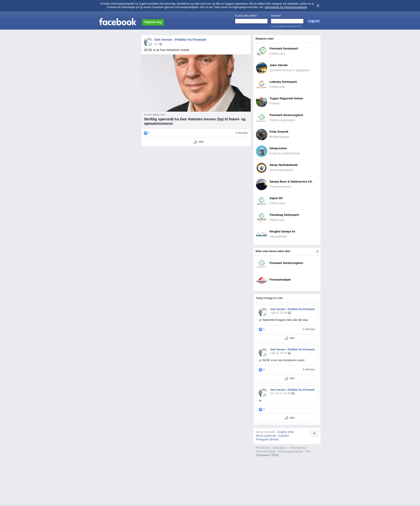
Task: Open the Stortinget article photo
Action: [196, 83]
